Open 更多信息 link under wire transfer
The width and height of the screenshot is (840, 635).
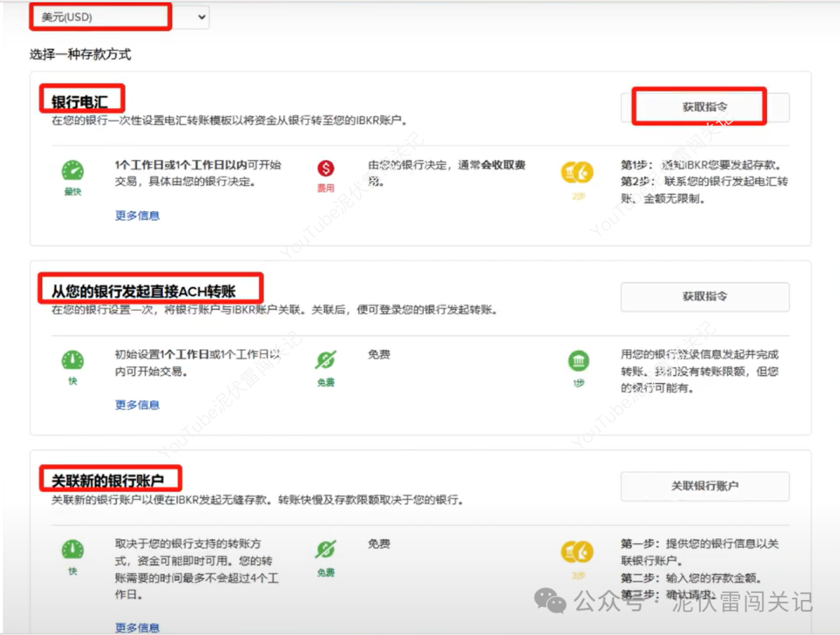(136, 215)
